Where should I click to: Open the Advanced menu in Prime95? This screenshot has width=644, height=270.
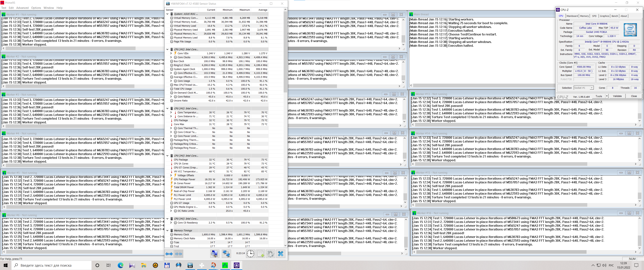pos(22,8)
